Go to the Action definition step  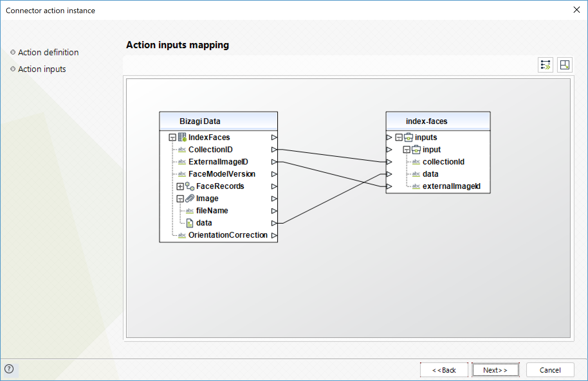coord(48,52)
